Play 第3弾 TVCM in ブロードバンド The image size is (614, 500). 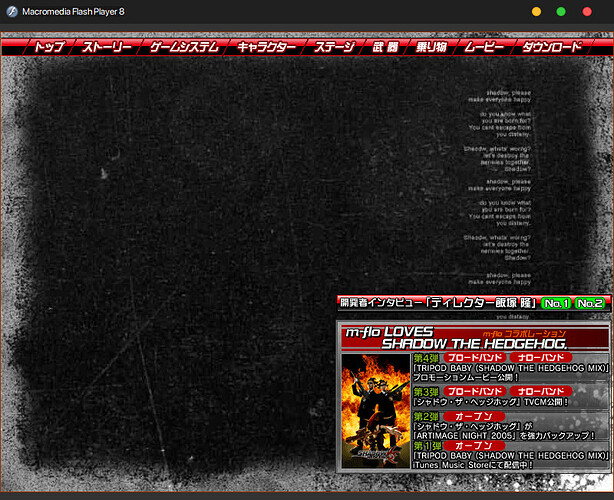click(x=475, y=391)
